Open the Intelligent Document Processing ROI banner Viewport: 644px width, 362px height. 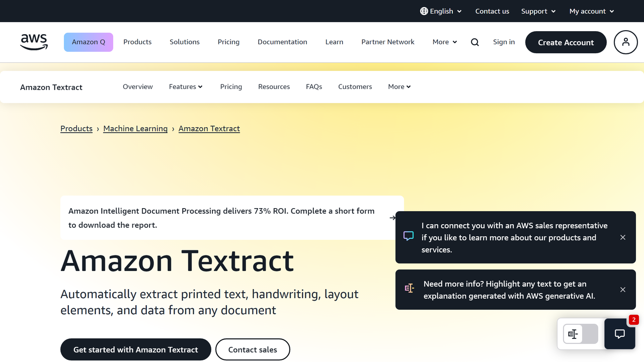coord(232,218)
